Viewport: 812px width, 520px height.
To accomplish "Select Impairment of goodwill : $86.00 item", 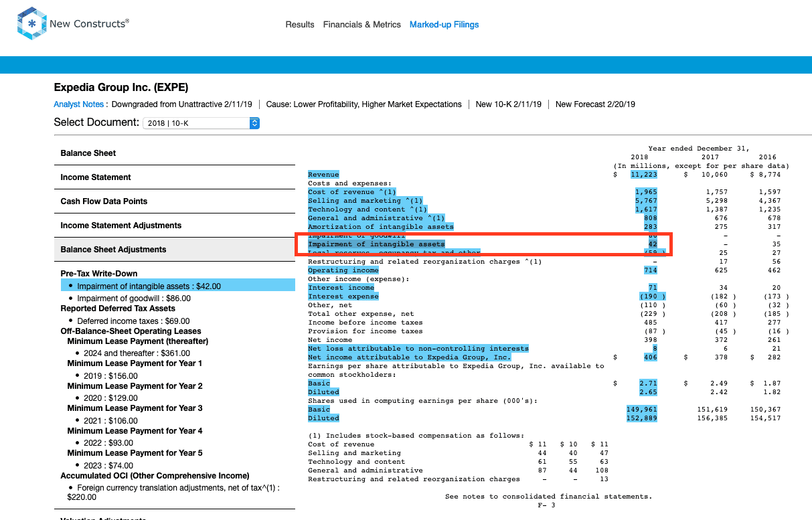I will coord(134,298).
